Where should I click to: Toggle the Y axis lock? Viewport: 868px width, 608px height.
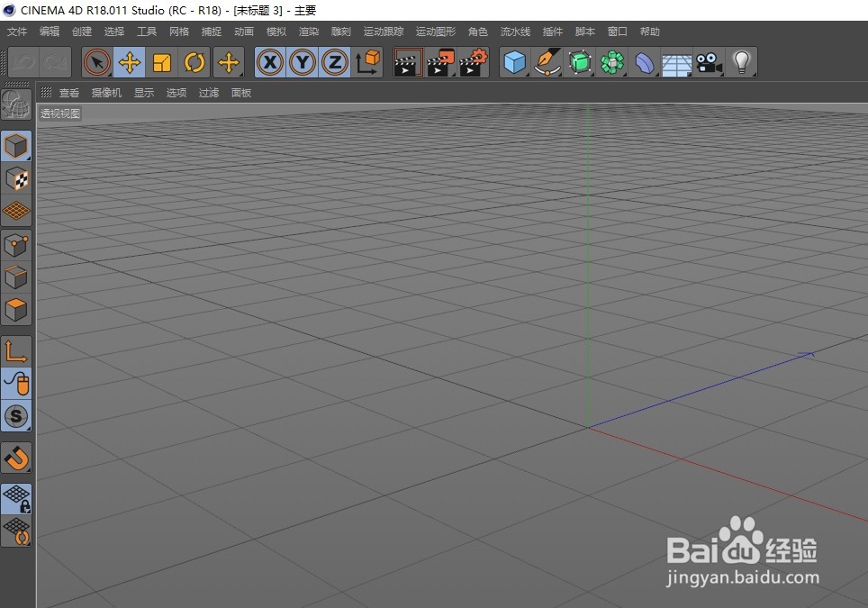303,62
